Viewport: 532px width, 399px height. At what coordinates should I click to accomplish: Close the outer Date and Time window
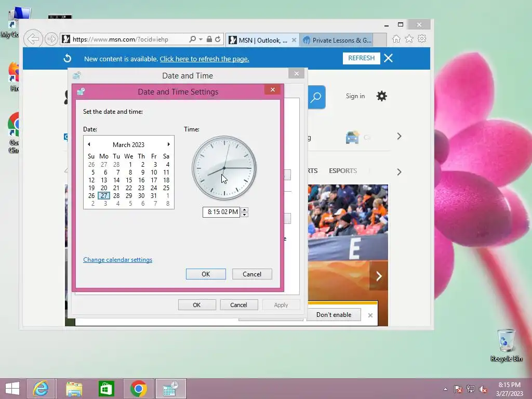pos(297,73)
